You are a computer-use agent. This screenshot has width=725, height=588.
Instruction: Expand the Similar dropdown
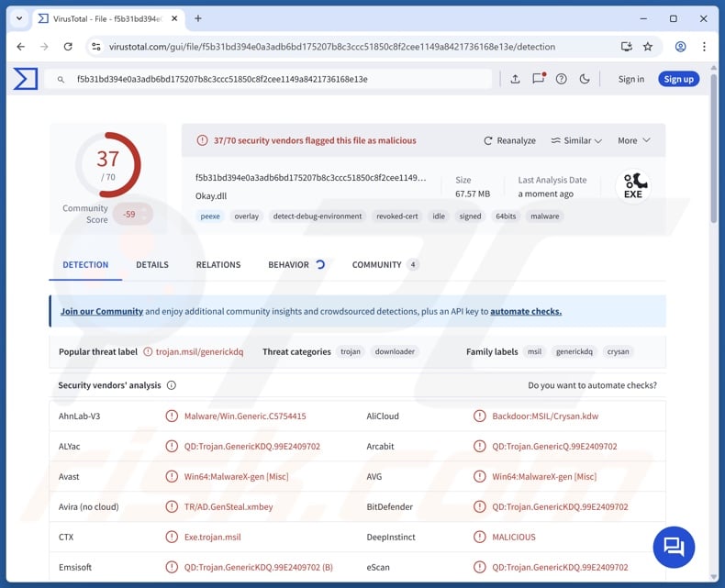point(576,140)
